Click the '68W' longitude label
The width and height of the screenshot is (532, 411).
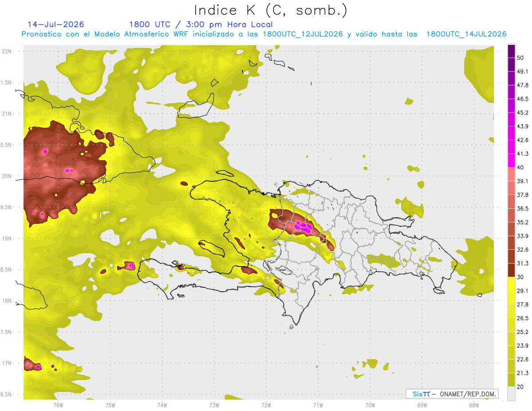tap(473, 405)
